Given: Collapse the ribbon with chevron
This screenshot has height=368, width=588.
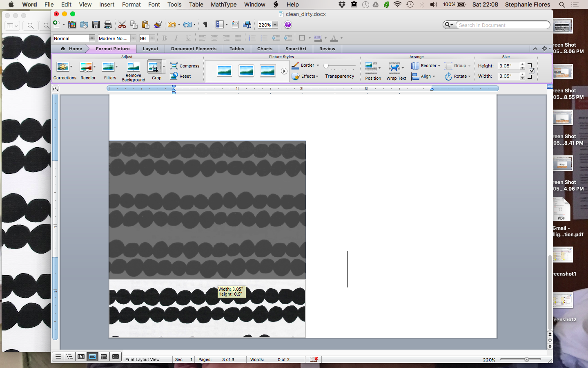Looking at the screenshot, I should pyautogui.click(x=535, y=49).
